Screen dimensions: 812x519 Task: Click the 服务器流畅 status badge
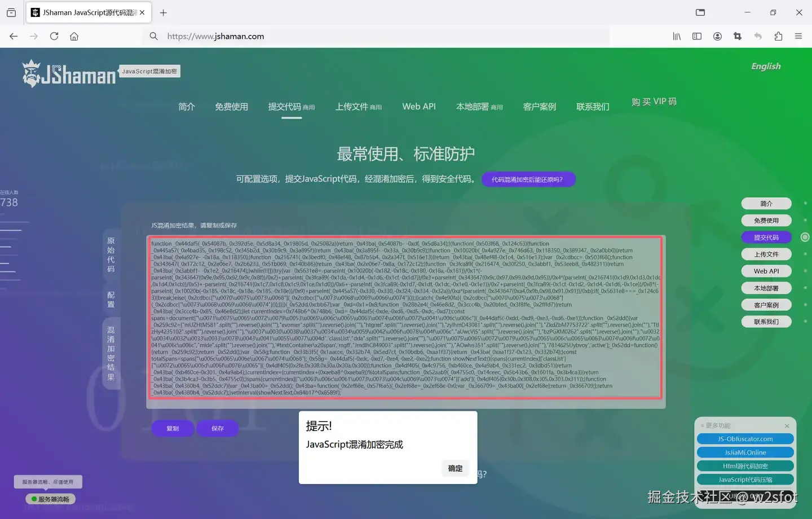click(51, 499)
